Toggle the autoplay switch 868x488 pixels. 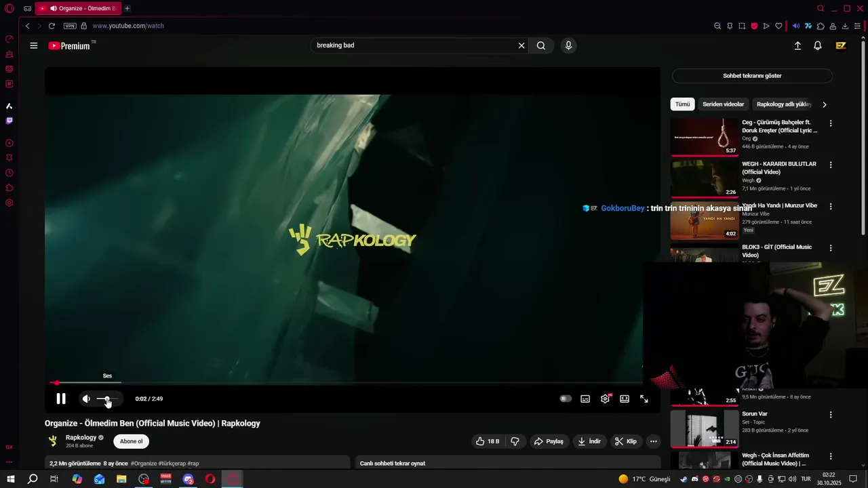(x=566, y=399)
